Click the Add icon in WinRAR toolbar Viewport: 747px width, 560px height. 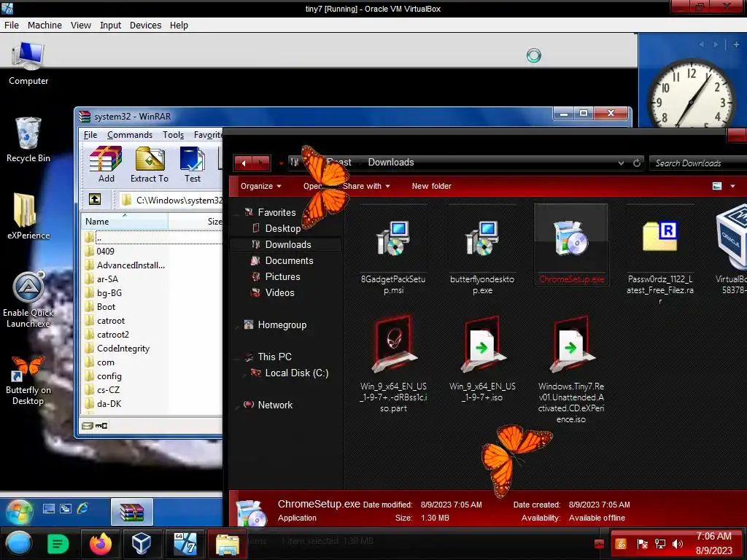(107, 164)
